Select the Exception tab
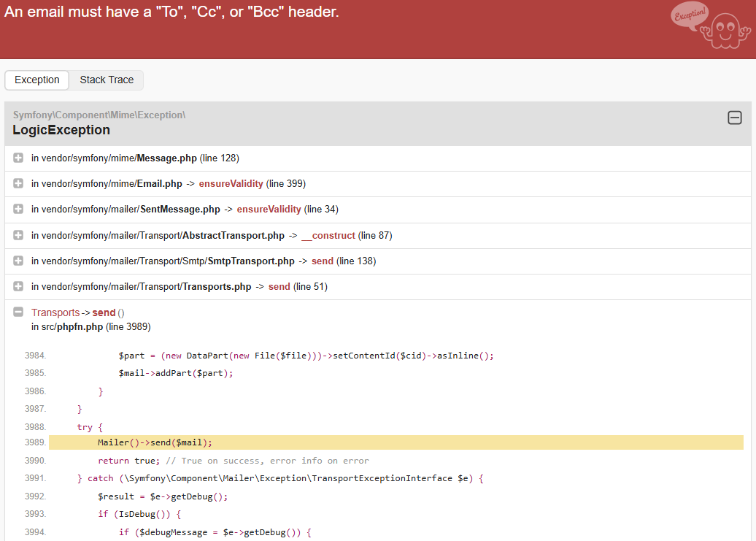The image size is (756, 541). [37, 80]
